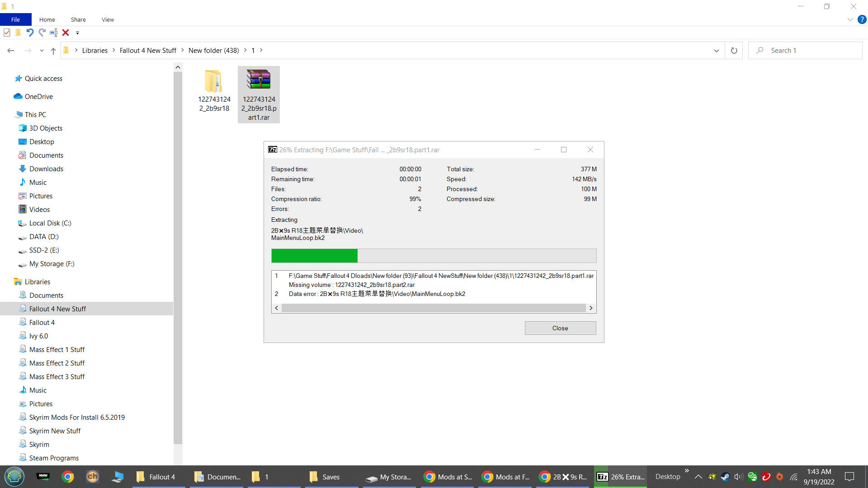Click the Properties checkmark icon in toolbar

(x=7, y=33)
